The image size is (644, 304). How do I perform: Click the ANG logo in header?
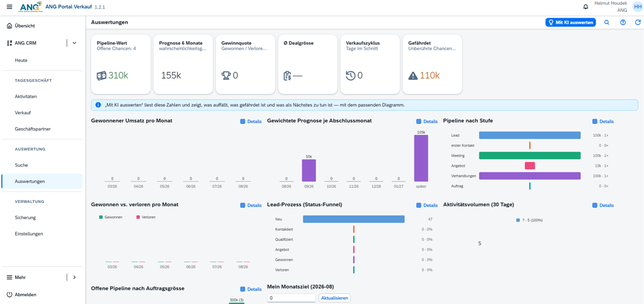click(x=31, y=7)
